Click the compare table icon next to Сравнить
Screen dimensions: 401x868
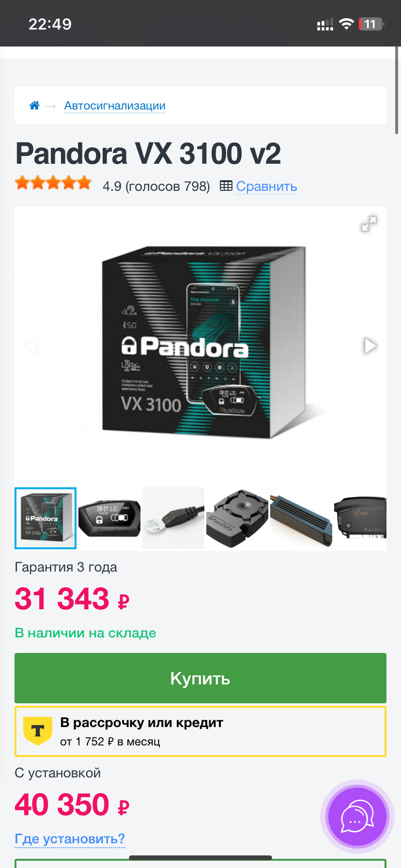226,186
